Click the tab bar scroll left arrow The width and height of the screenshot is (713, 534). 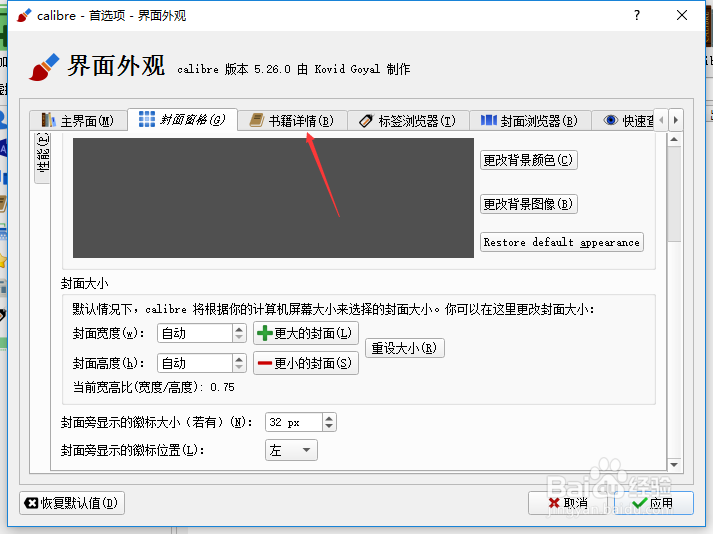pyautogui.click(x=662, y=120)
